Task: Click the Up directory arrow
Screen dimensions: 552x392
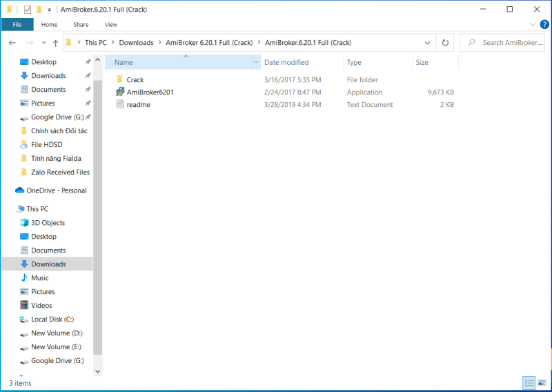Action: point(55,43)
